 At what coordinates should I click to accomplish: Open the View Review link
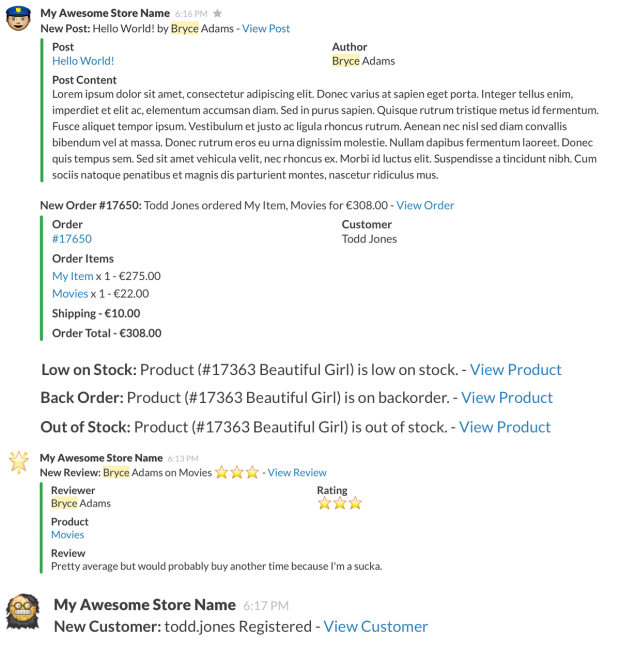(x=297, y=472)
